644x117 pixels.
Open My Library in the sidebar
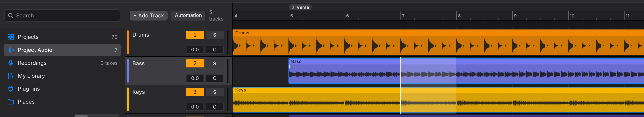pos(62,76)
